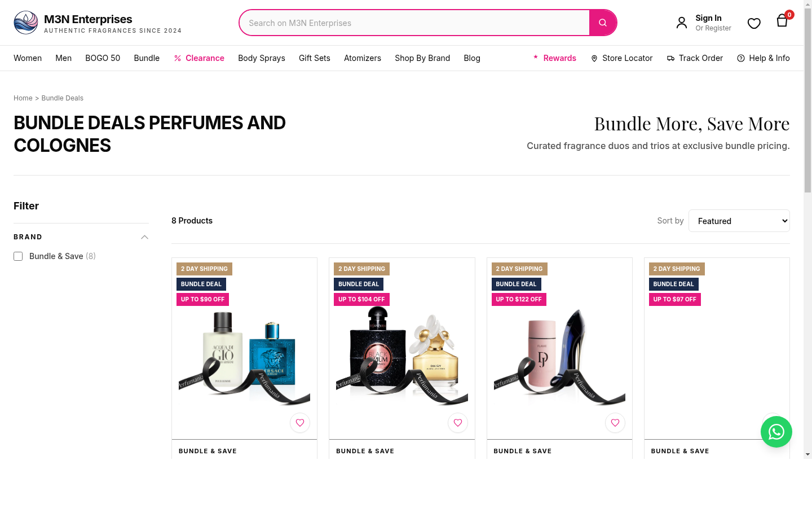812x508 pixels.
Task: Select the Clearance menu item
Action: click(x=199, y=58)
